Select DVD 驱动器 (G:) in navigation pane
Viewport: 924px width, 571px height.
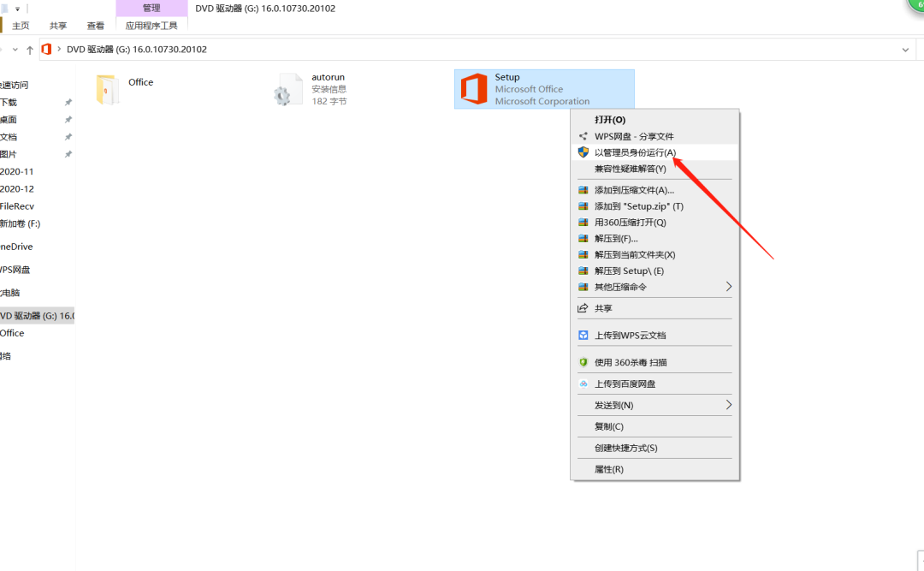pos(37,316)
